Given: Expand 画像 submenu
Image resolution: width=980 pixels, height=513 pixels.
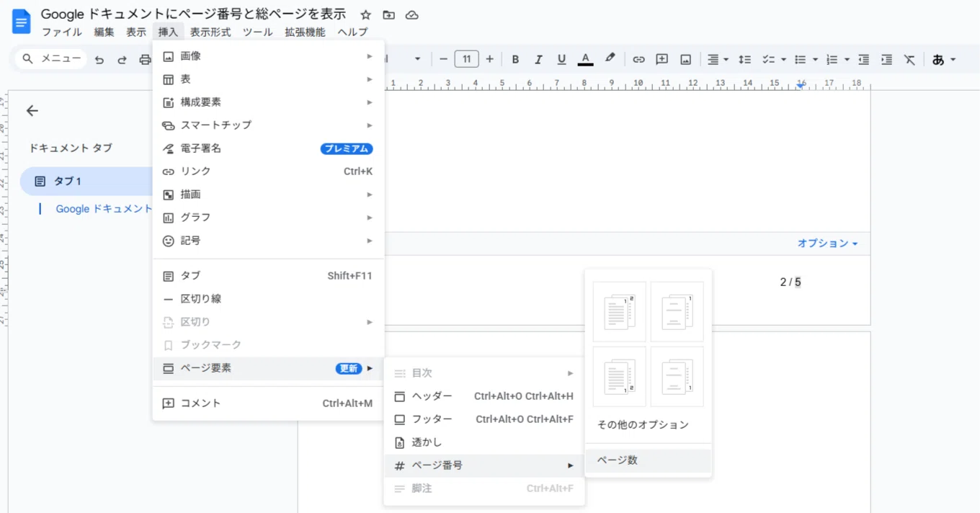Looking at the screenshot, I should pyautogui.click(x=268, y=56).
